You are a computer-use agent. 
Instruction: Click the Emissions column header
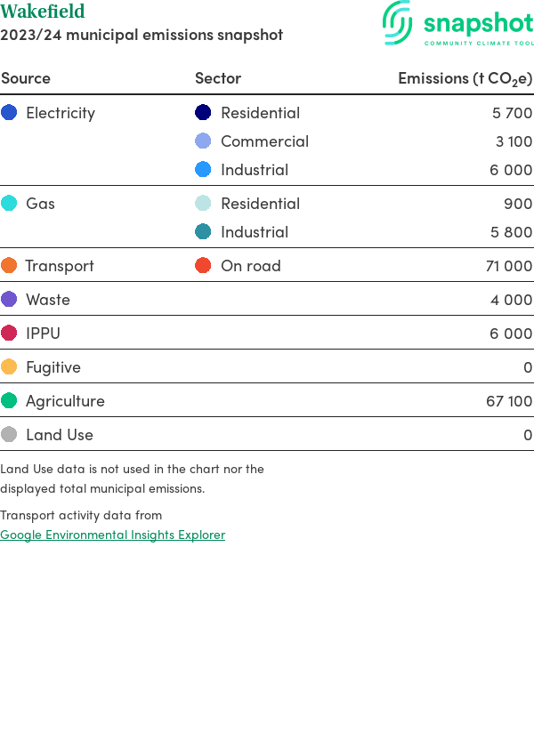pyautogui.click(x=465, y=78)
